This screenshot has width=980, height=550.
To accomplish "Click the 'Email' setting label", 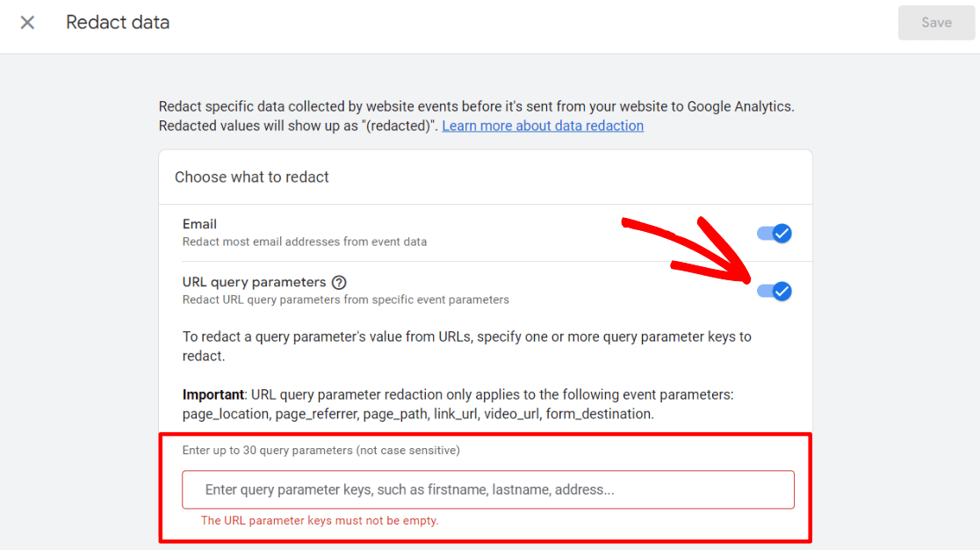I will [x=198, y=223].
